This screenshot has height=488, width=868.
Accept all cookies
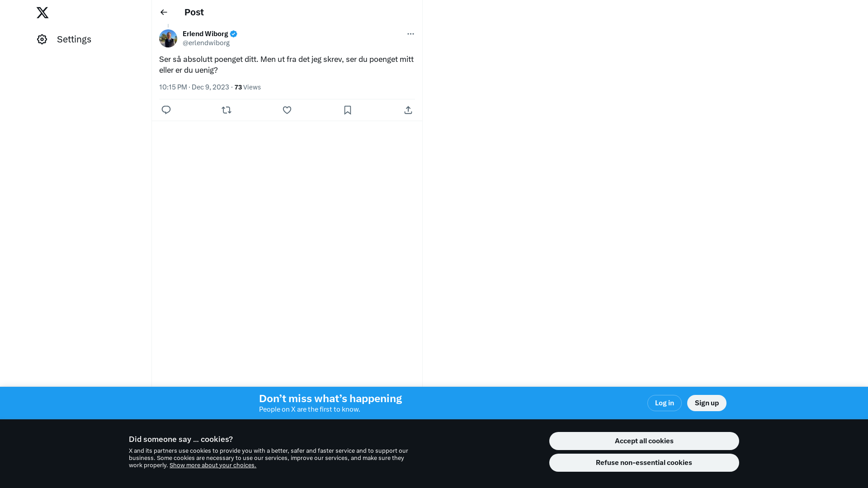click(644, 441)
